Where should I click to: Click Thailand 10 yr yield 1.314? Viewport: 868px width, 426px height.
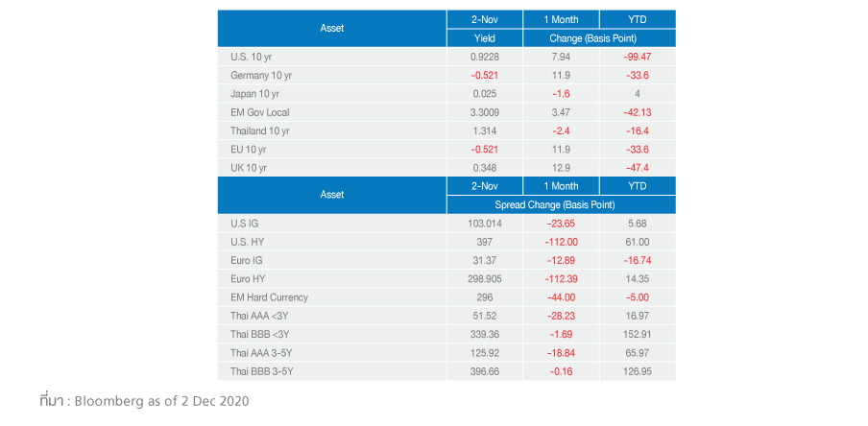[x=485, y=130]
